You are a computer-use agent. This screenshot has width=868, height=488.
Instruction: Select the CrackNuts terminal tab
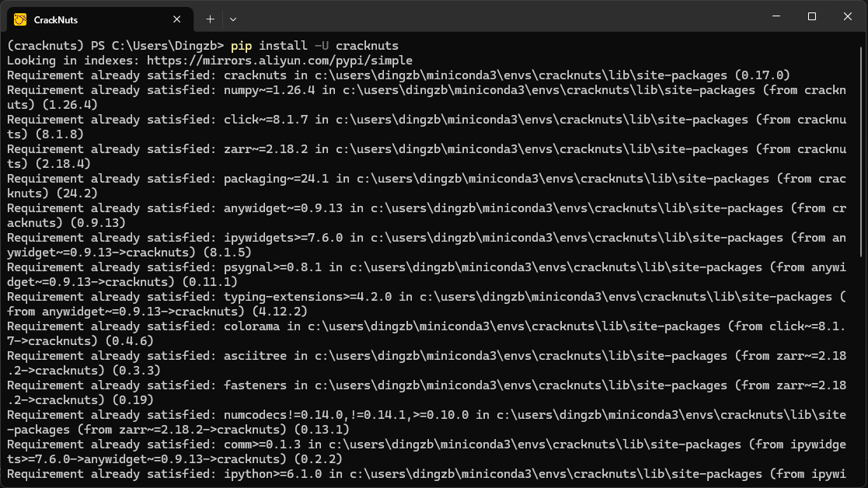[85, 19]
